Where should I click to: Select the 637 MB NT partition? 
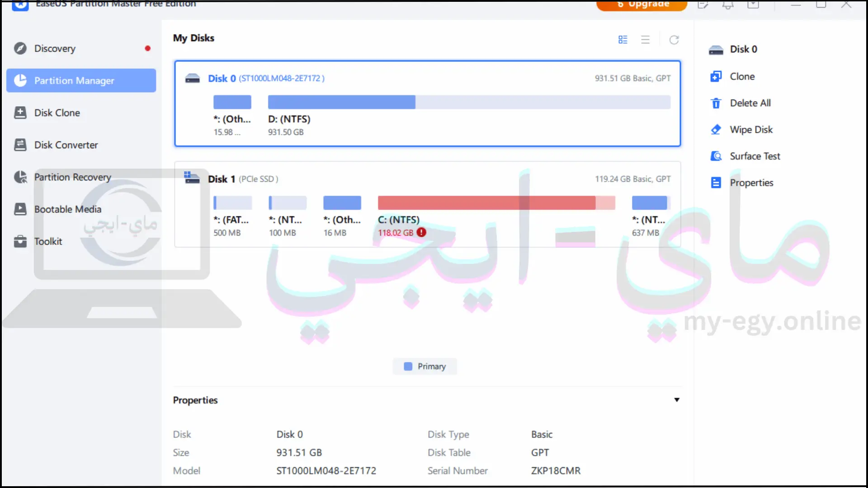(651, 202)
